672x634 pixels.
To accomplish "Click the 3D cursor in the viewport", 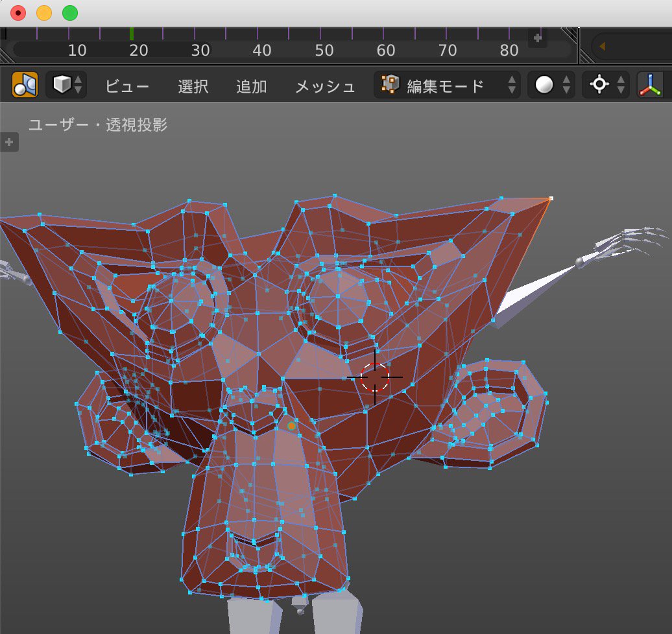I will coord(374,377).
